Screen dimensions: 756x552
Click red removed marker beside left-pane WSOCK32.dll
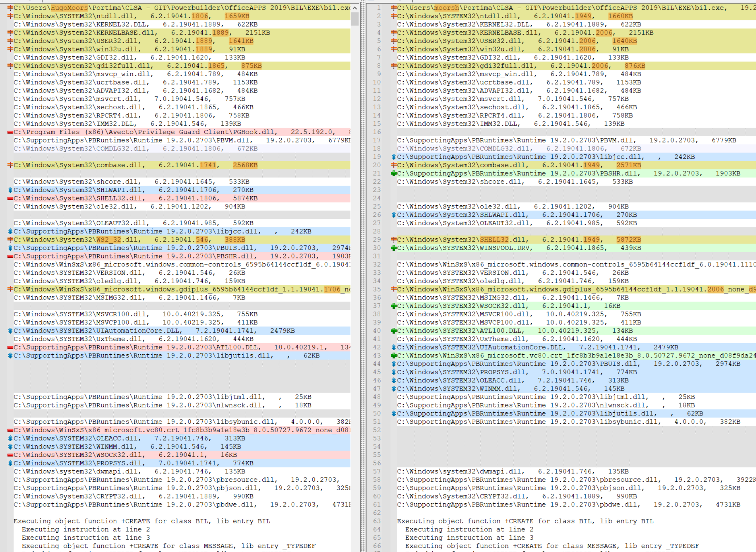[10, 455]
